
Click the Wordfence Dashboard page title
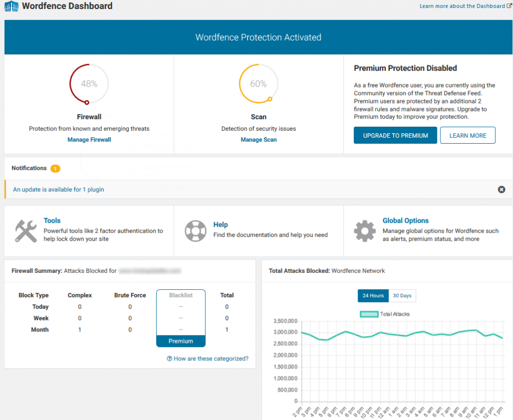[x=67, y=6]
